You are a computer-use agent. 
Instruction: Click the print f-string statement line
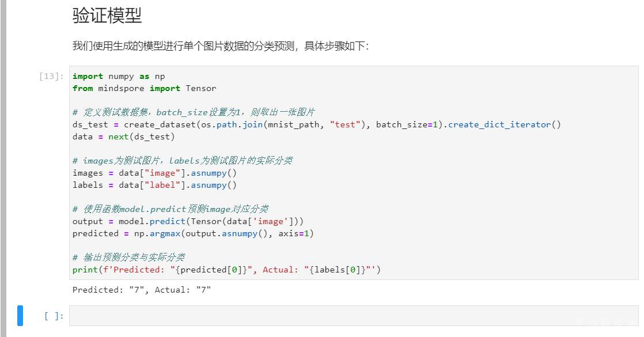[226, 270]
